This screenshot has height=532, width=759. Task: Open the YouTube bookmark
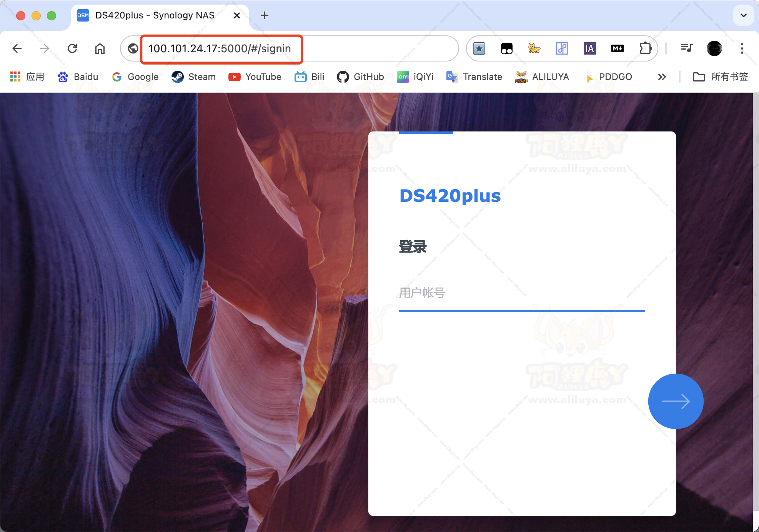point(255,77)
